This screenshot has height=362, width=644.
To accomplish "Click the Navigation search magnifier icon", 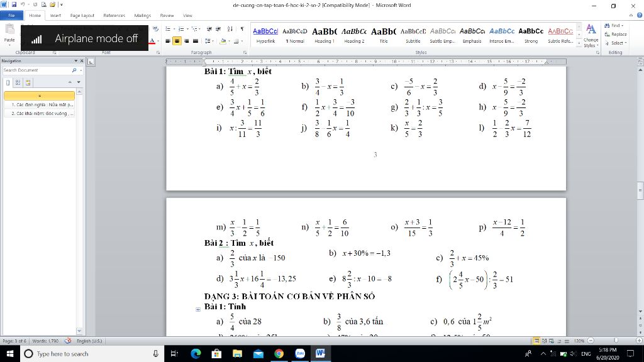I will (x=74, y=70).
